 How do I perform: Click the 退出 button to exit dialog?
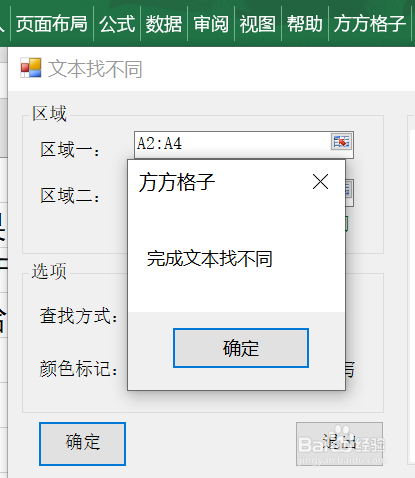pos(339,444)
